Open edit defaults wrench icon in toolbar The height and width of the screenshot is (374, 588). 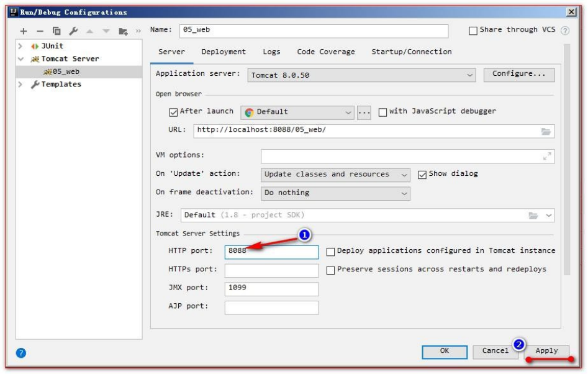coord(73,31)
